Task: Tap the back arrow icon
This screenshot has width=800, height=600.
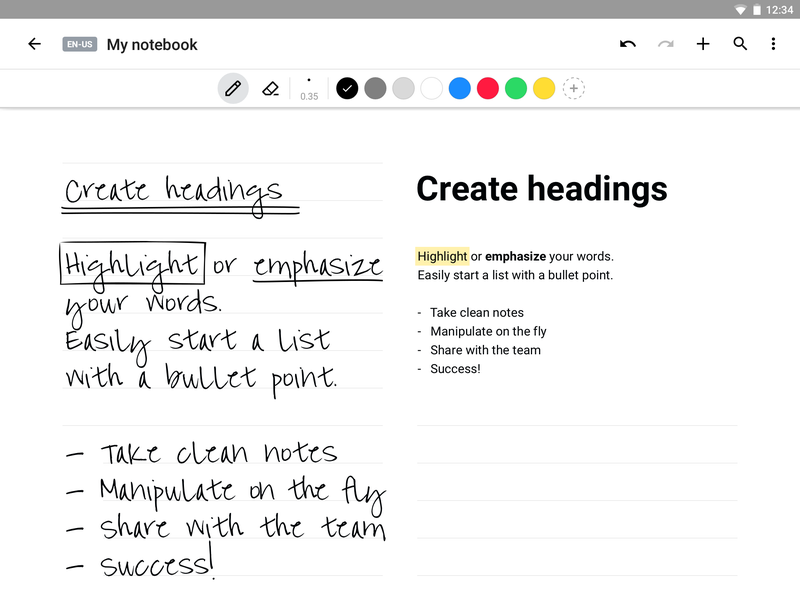Action: 34,44
